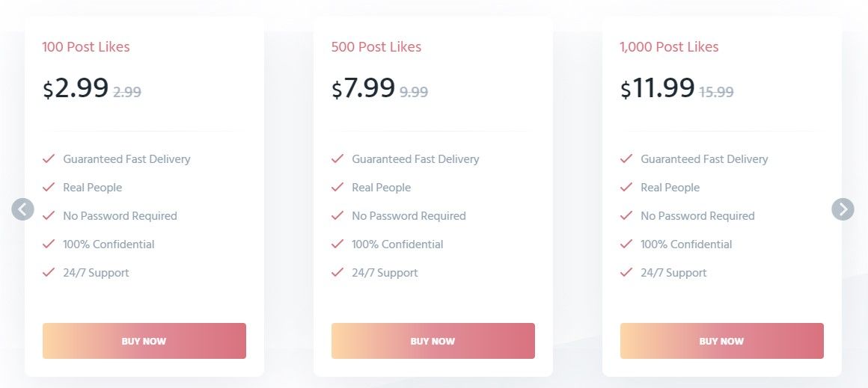This screenshot has height=388, width=868.
Task: Select the 500 Post Likes title
Action: click(376, 47)
